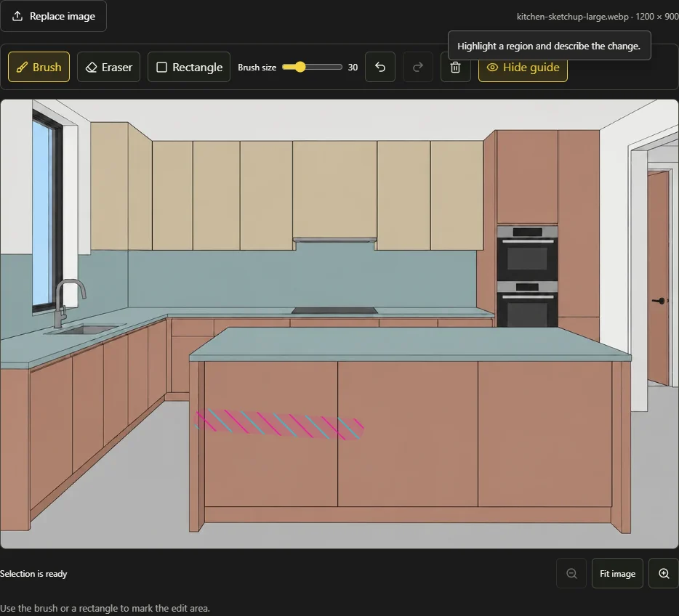679x616 pixels.
Task: Select the Brush tool
Action: click(39, 67)
